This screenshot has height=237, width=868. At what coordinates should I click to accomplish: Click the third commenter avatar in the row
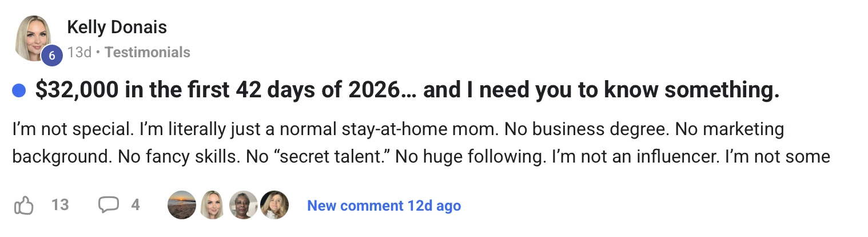pyautogui.click(x=244, y=205)
